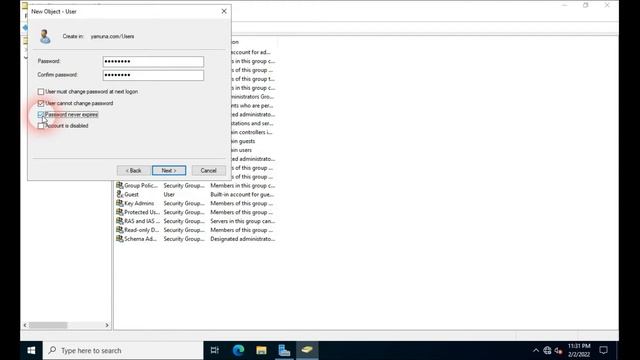Open the taskbar clock and date
Screen dimensions: 640x360
click(x=579, y=350)
